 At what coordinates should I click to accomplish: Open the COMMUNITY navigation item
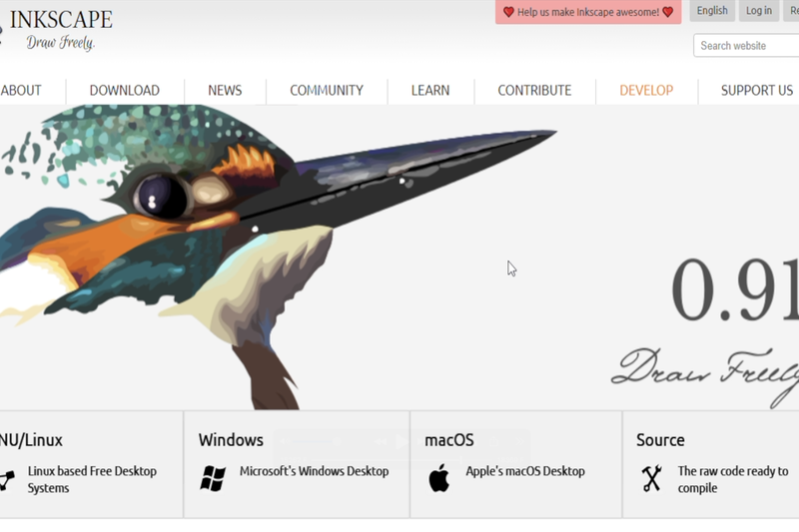click(327, 91)
